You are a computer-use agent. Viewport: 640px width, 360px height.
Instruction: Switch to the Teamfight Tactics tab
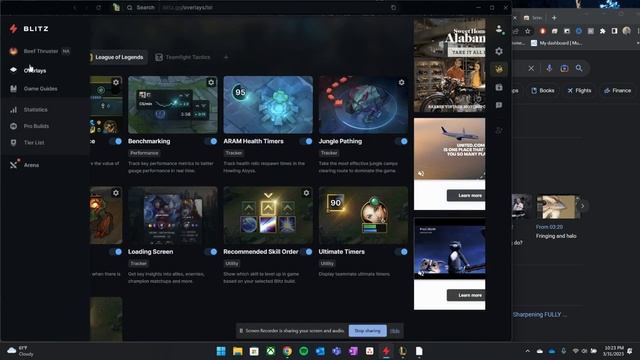183,57
